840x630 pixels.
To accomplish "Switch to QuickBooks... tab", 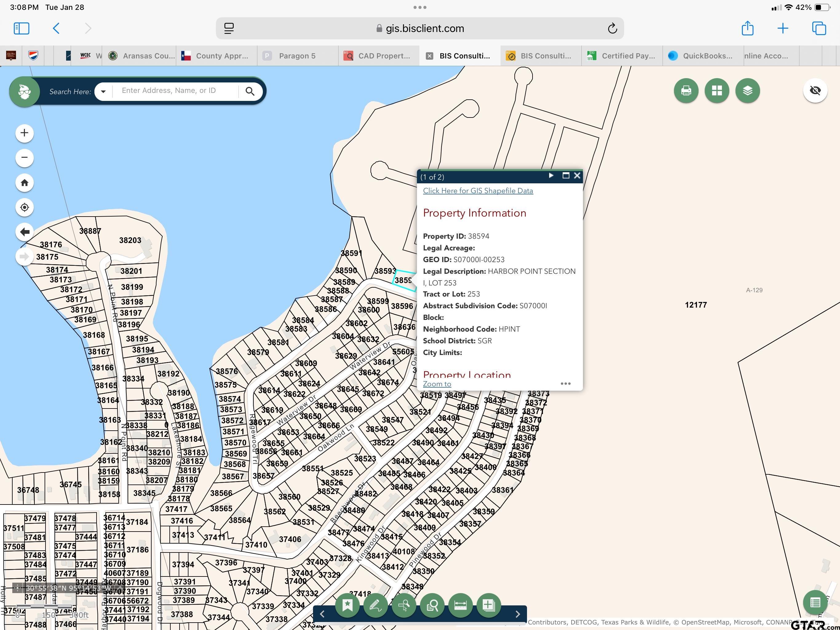I will [x=703, y=56].
